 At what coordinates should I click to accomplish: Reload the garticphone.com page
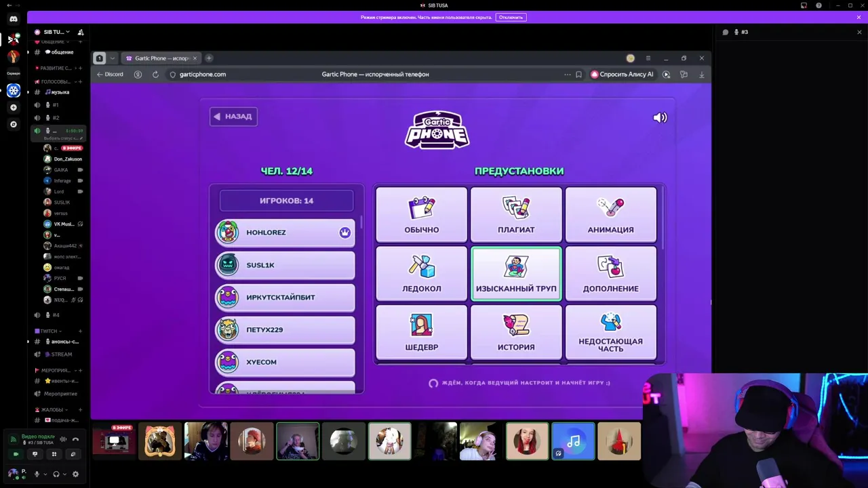click(155, 75)
